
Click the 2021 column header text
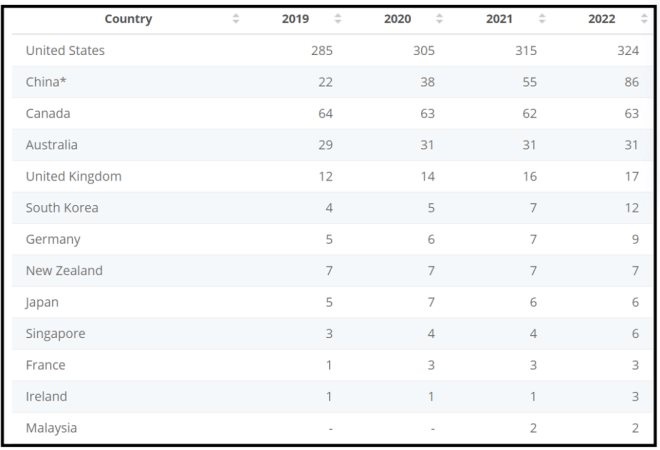499,19
